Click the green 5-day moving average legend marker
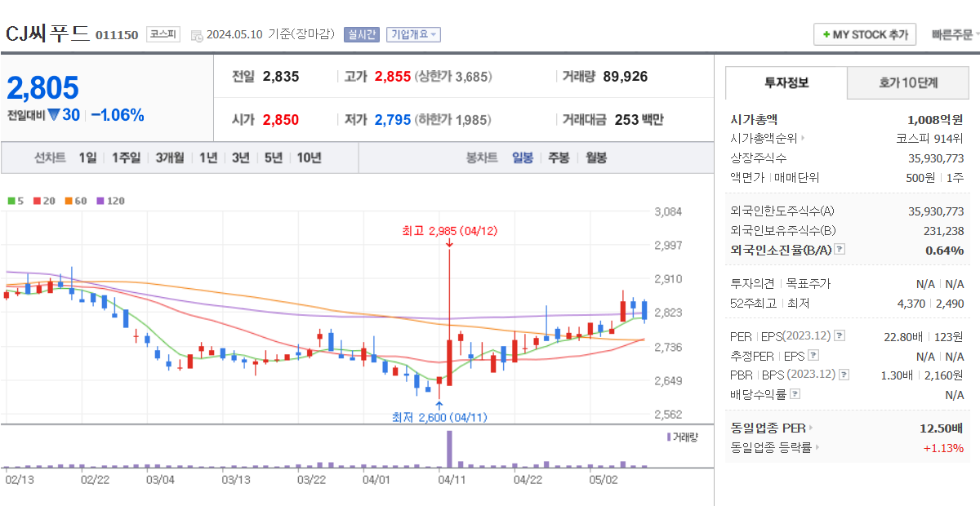Screen dimensions: 980x506 (11, 201)
